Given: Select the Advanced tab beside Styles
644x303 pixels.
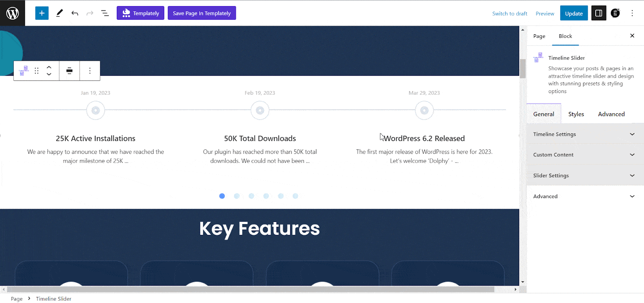Looking at the screenshot, I should [x=611, y=114].
